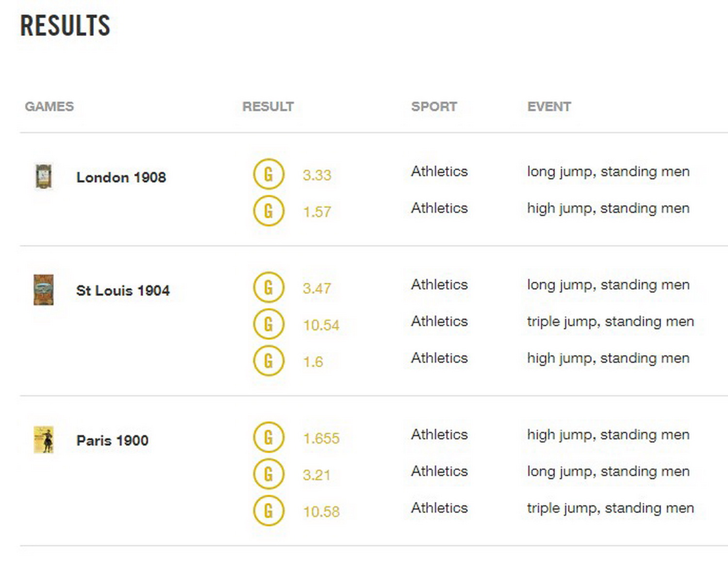This screenshot has width=728, height=563.
Task: Click the gold medal icon beside 10.58
Action: [x=268, y=511]
